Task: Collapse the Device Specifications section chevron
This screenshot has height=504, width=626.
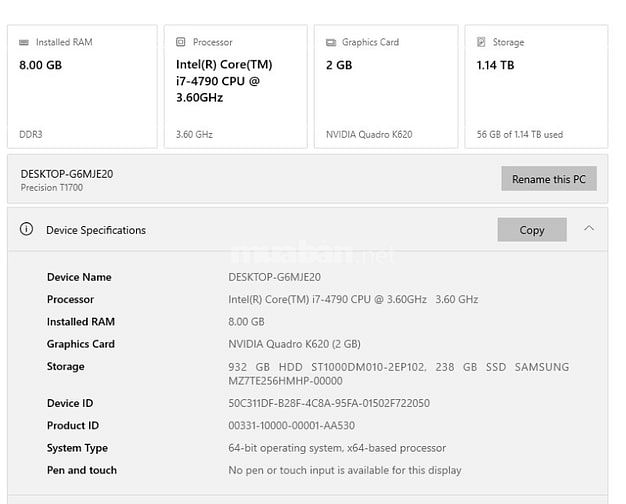Action: pyautogui.click(x=589, y=229)
